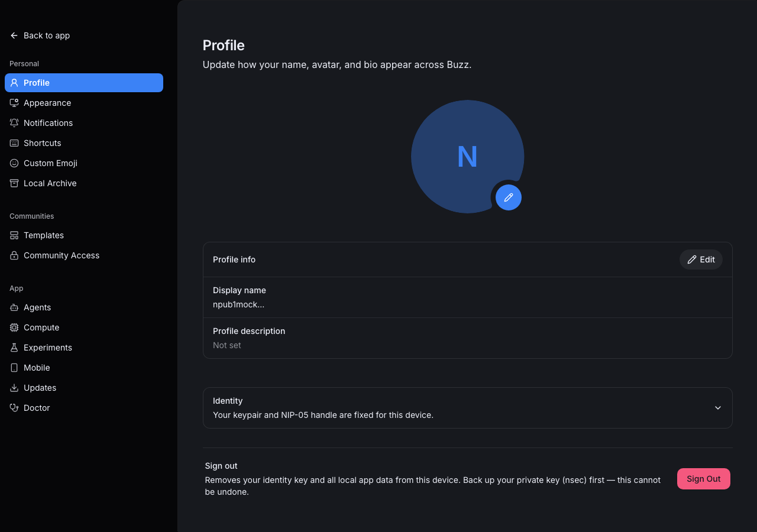Select Mobile in the sidebar

point(84,368)
